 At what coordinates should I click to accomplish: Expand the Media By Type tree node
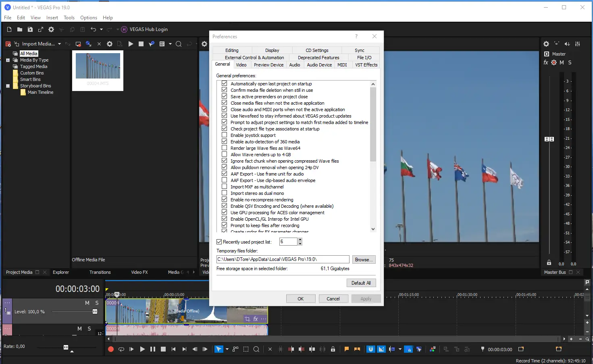8,60
